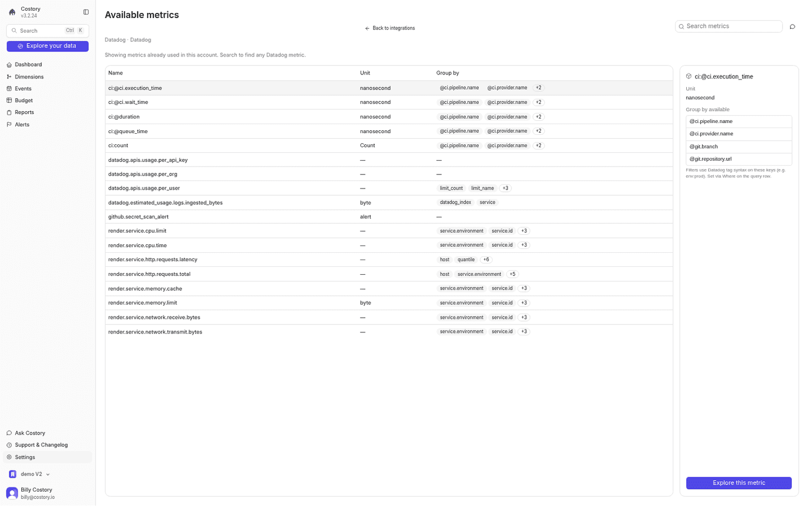Expand +2 group-by tags for ci:@ci.execution_time
The height and width of the screenshot is (518, 812).
click(x=539, y=88)
